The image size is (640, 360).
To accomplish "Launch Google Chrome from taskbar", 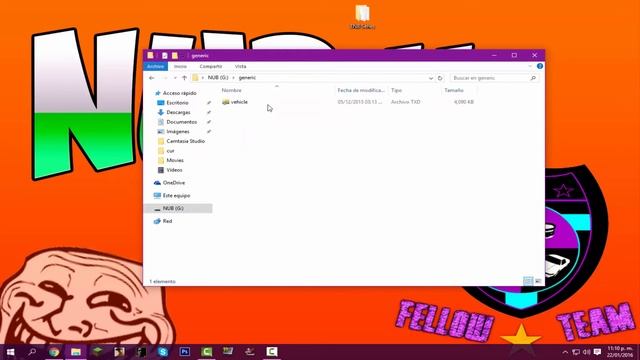I will pyautogui.click(x=54, y=352).
